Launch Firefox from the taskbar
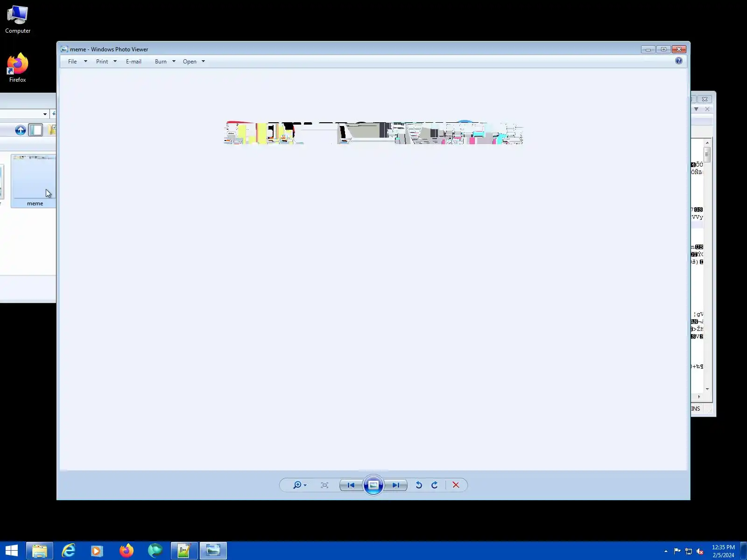747x560 pixels. click(126, 551)
